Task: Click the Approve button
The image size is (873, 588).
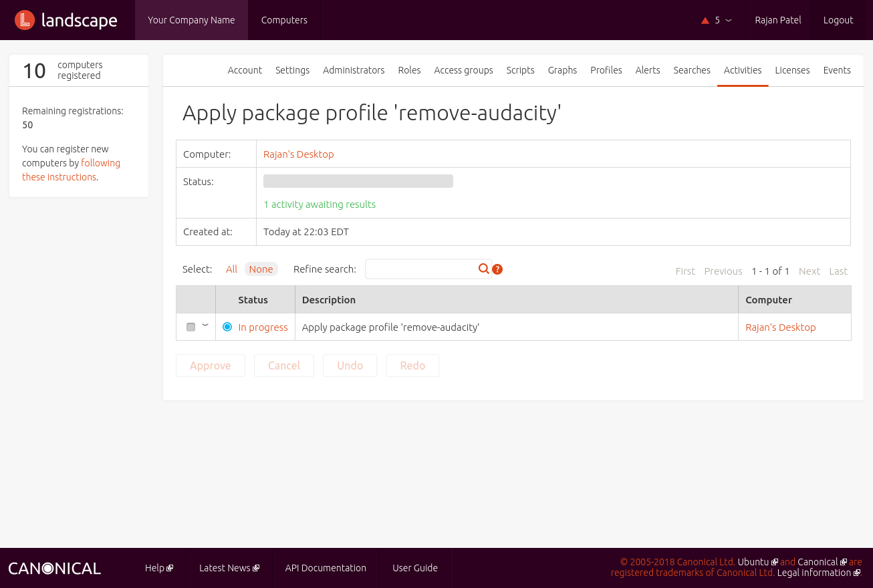Action: click(211, 365)
